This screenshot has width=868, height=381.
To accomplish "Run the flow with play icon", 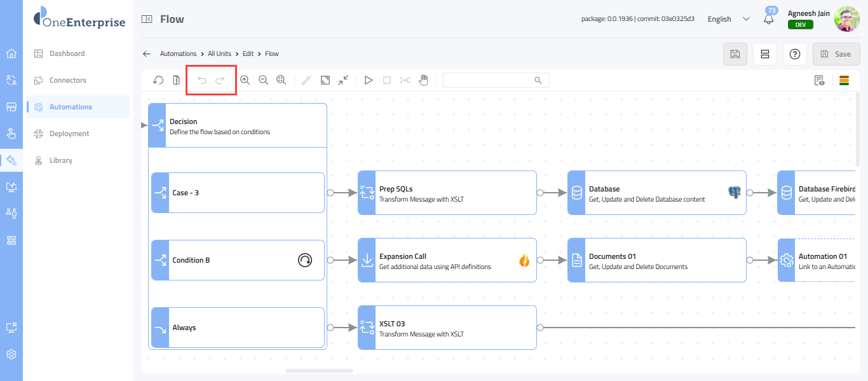I will point(368,80).
